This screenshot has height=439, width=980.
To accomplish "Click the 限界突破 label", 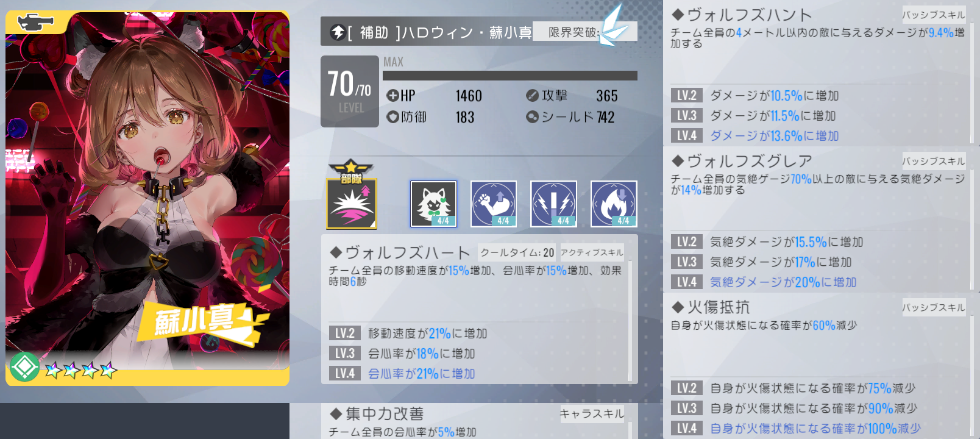I will [573, 32].
